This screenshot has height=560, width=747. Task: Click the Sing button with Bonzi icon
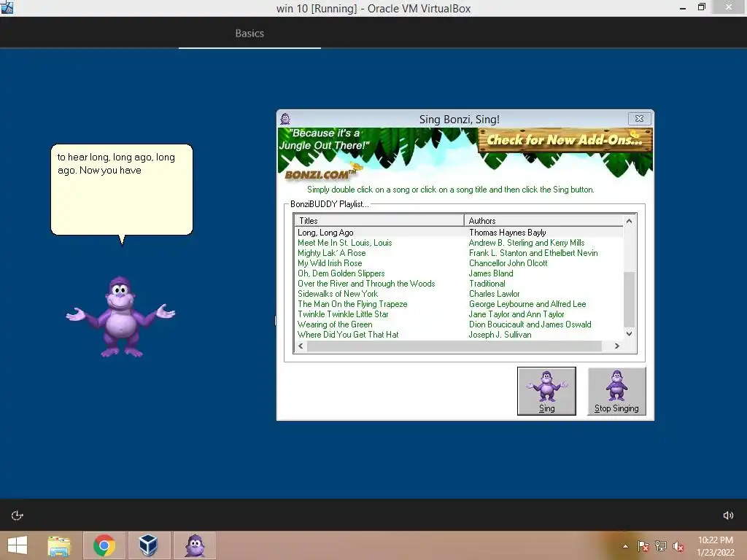tap(546, 391)
